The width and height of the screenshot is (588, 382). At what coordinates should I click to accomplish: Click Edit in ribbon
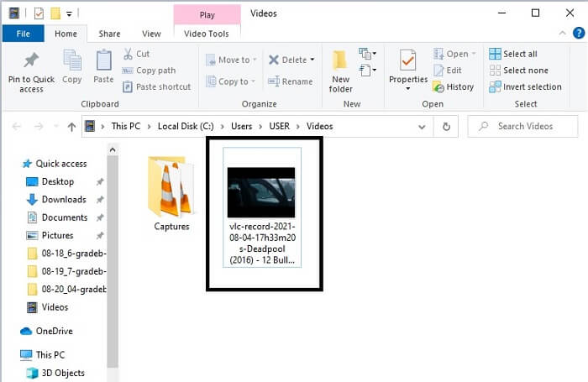(448, 70)
